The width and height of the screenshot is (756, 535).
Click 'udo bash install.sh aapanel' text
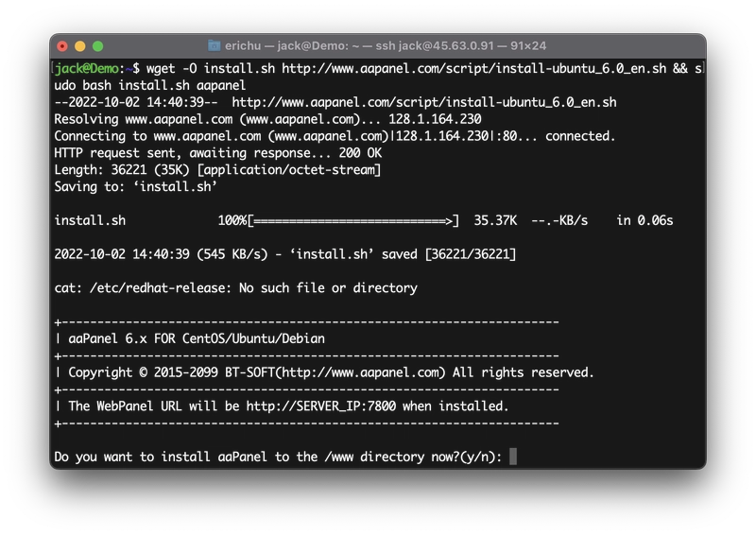click(x=150, y=85)
